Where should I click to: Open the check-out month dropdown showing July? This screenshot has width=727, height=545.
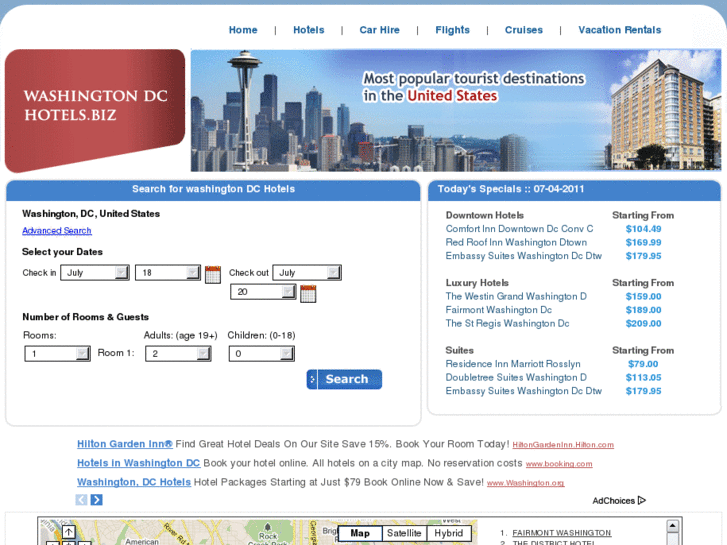pyautogui.click(x=307, y=273)
